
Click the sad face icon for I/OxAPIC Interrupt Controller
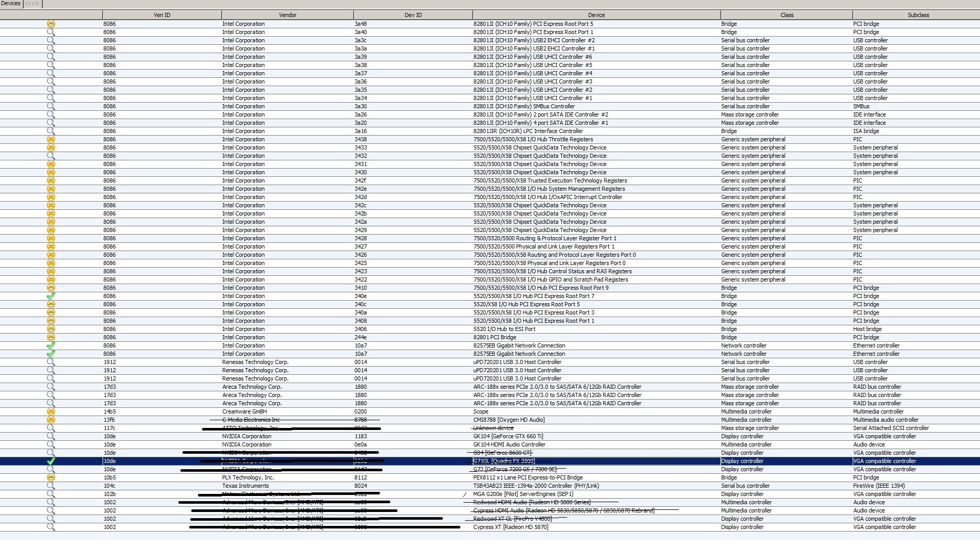51,197
